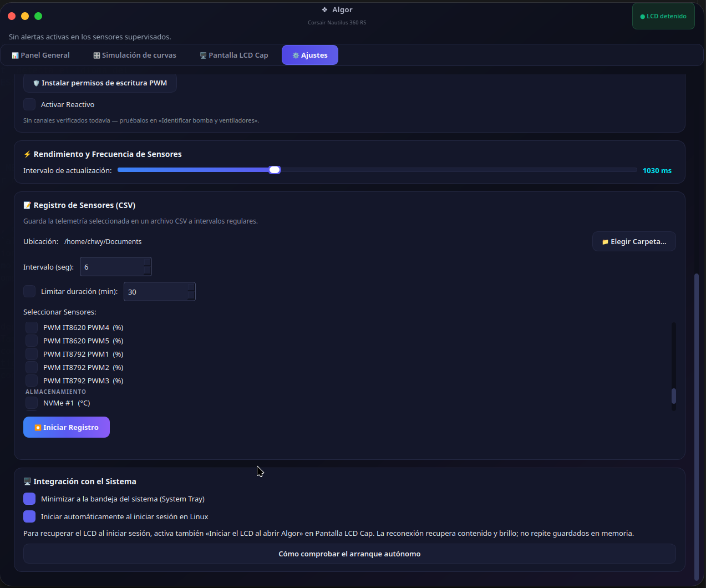
Task: Check the NVMe #1 temperature sensor
Action: pyautogui.click(x=32, y=403)
